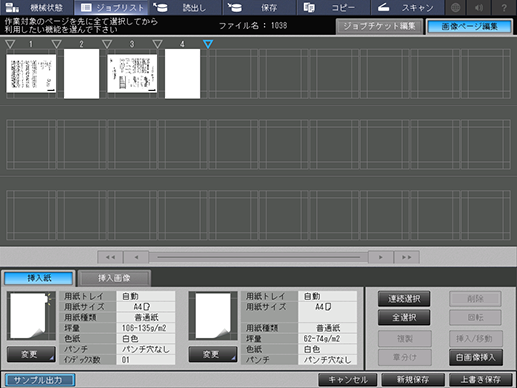Screen dimensions: 517x388
Task: Go to next page with right arrow
Action: 381,257
